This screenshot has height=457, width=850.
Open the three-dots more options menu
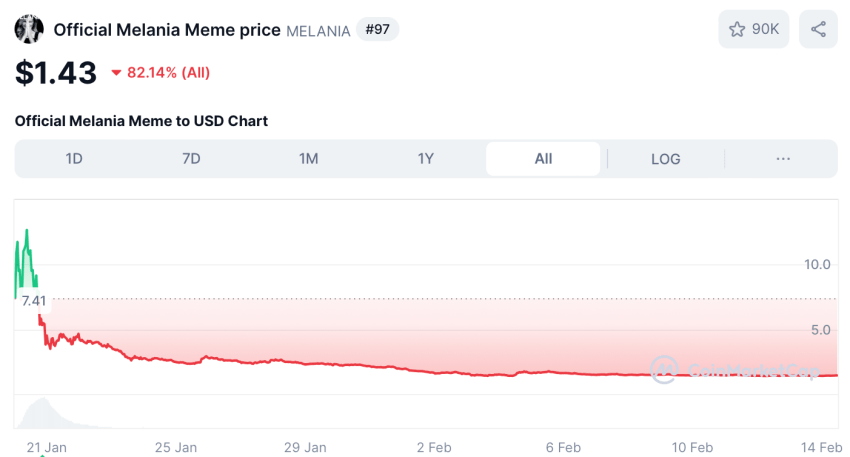pos(783,159)
